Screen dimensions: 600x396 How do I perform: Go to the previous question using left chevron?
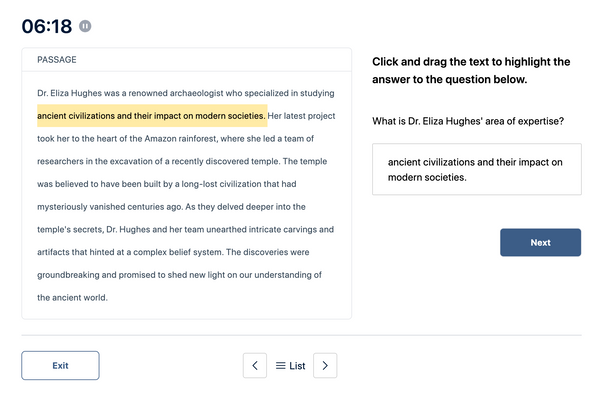[255, 365]
